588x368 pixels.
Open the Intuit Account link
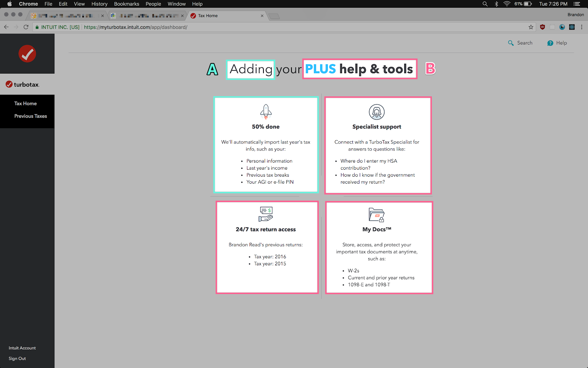[22, 348]
